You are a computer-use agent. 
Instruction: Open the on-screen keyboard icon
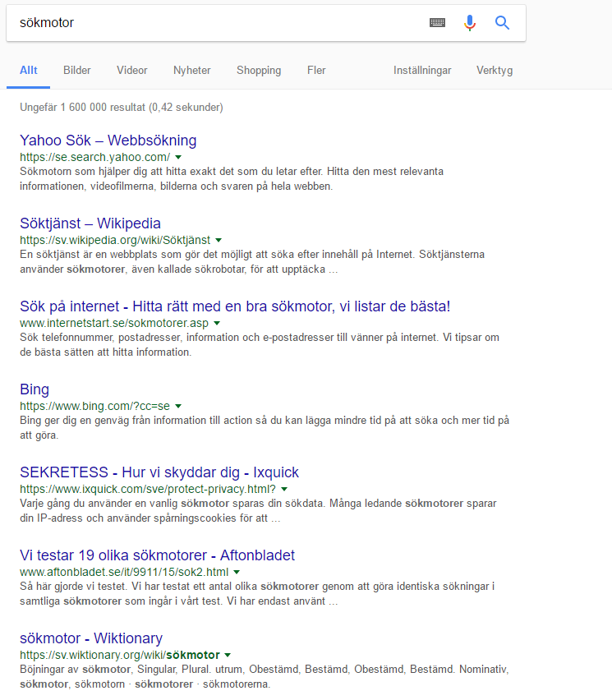(x=437, y=22)
